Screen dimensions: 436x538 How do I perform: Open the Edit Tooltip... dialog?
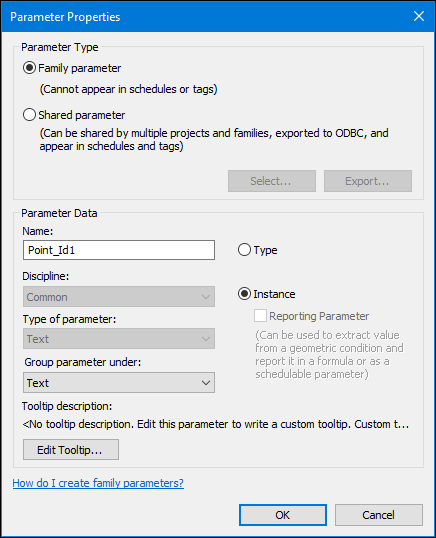[x=71, y=449]
